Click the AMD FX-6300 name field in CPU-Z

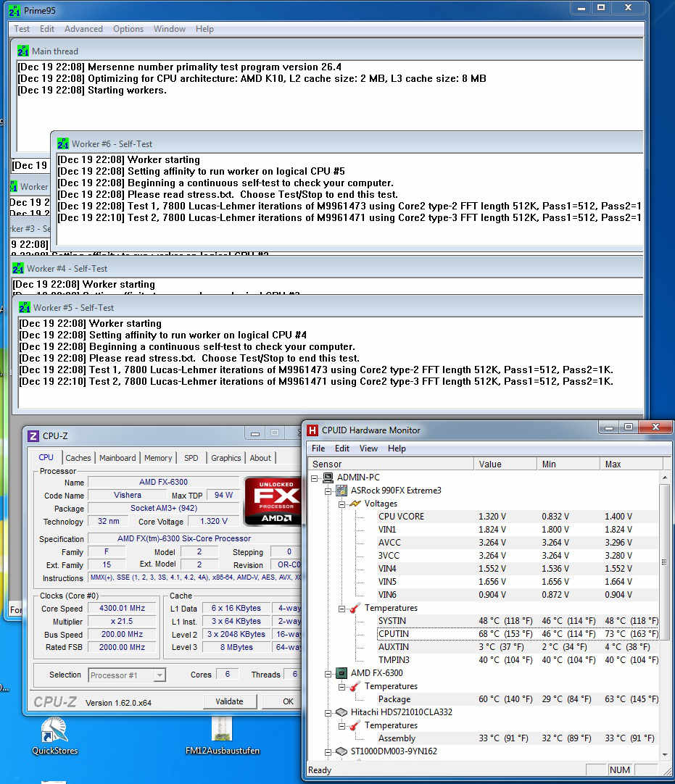pyautogui.click(x=164, y=482)
